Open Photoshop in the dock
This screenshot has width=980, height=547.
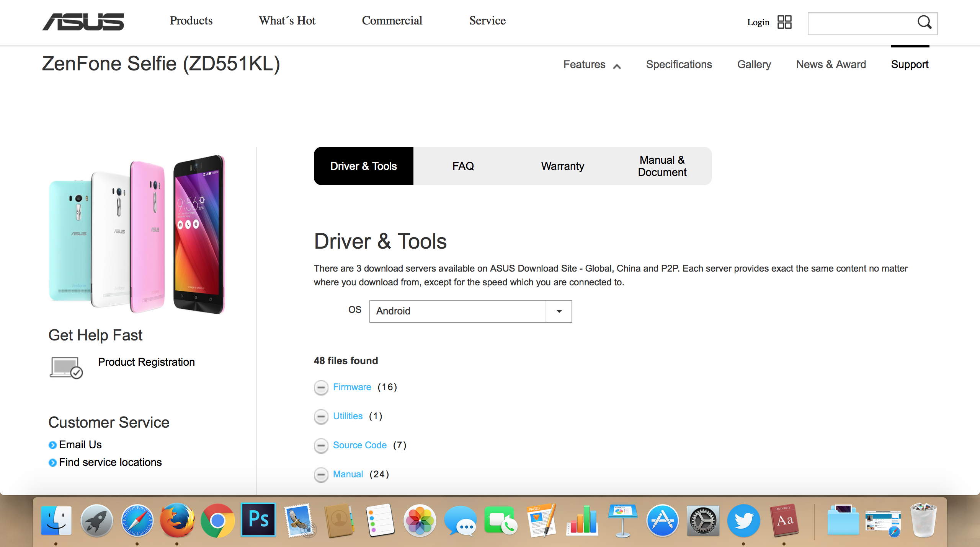tap(258, 519)
